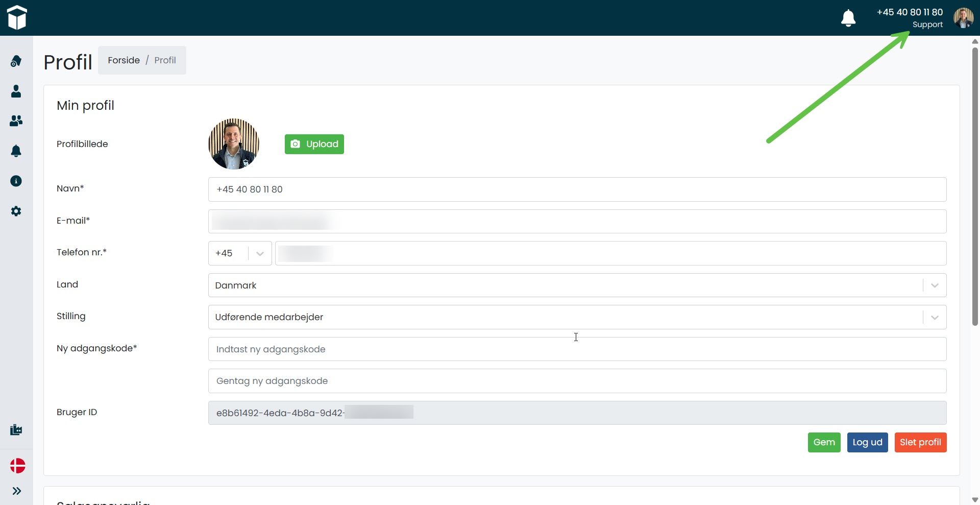Viewport: 980px width, 505px height.
Task: Click the blue Log ud button
Action: (x=867, y=442)
